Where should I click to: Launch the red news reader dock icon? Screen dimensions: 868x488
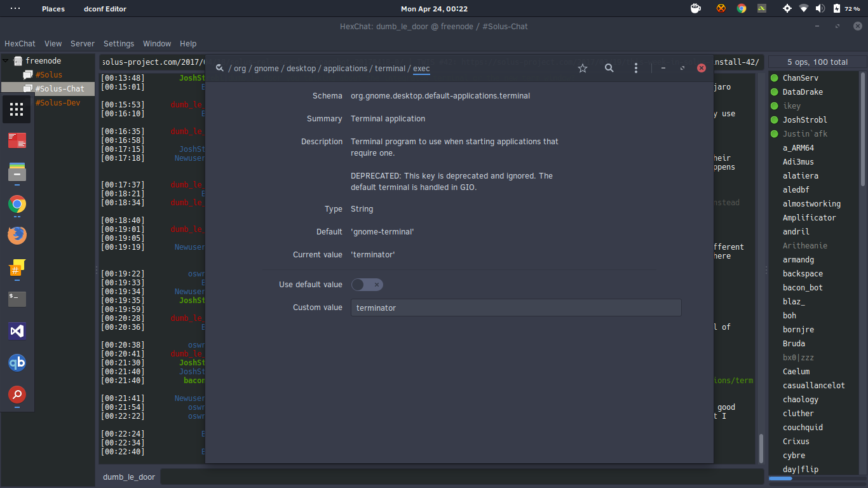click(17, 140)
